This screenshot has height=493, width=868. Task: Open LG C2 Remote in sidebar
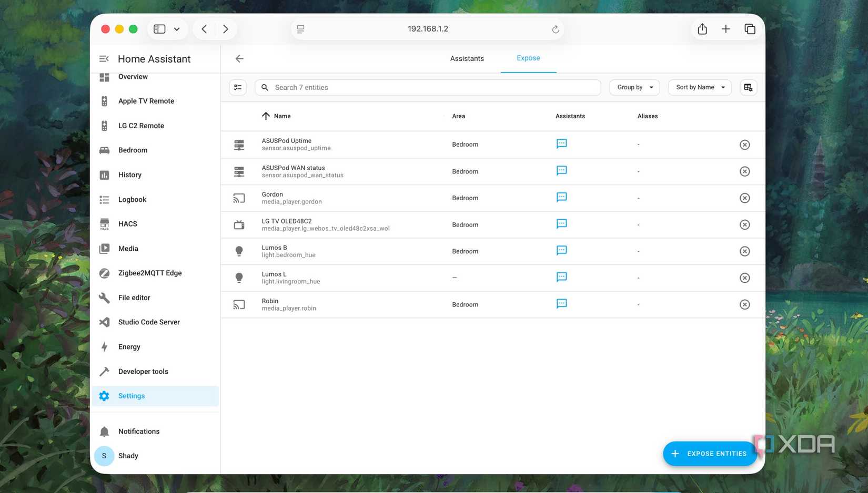(x=155, y=126)
